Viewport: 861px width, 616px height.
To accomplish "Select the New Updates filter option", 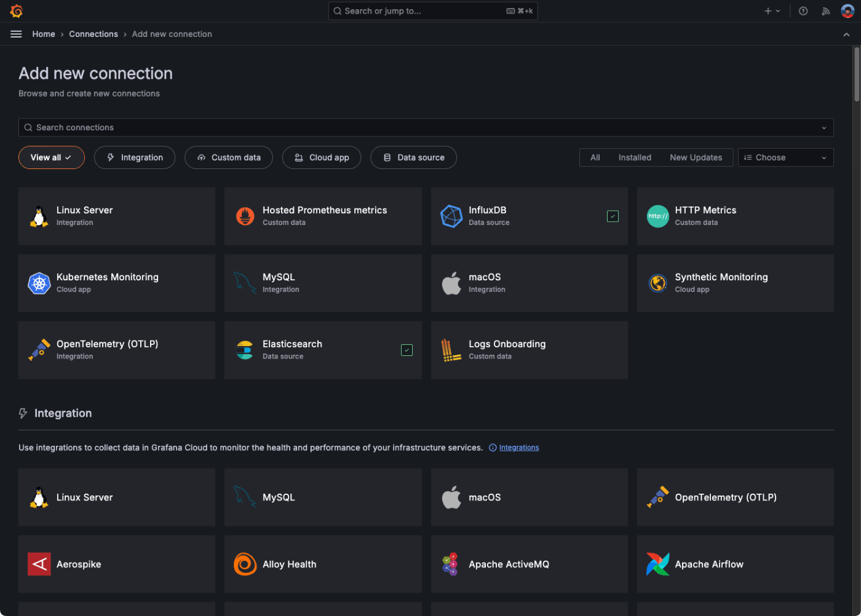I will coord(696,157).
